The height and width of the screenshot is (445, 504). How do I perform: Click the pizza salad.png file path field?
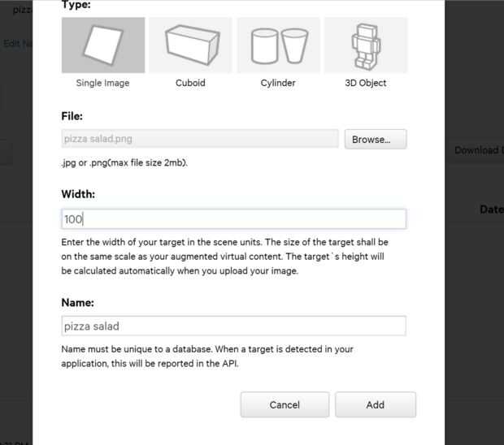pyautogui.click(x=200, y=139)
